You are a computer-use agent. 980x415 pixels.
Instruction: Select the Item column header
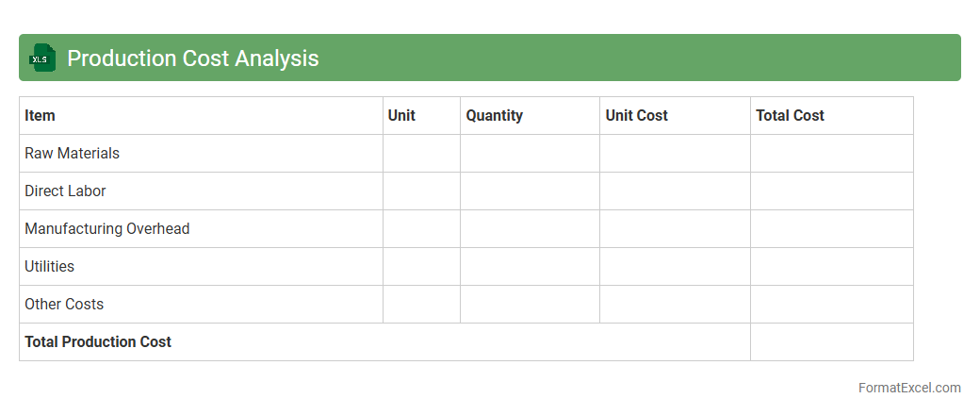pyautogui.click(x=41, y=115)
